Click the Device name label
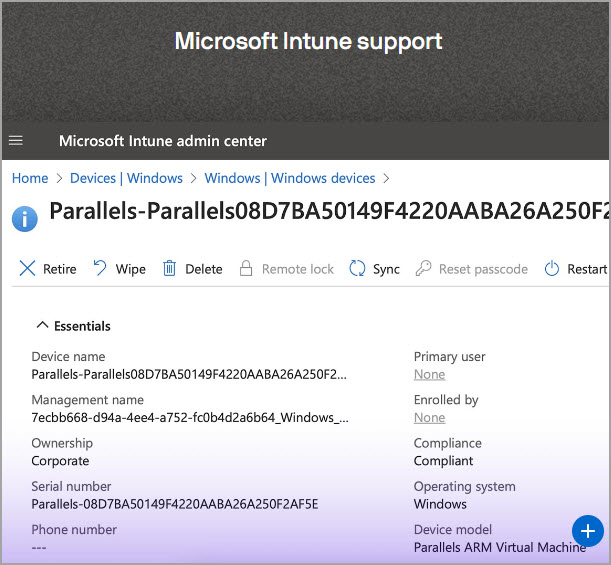The height and width of the screenshot is (565, 611). [x=68, y=357]
